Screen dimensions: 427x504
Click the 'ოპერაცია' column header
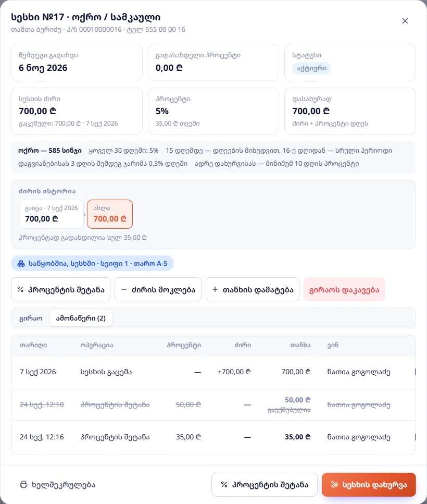[97, 345]
